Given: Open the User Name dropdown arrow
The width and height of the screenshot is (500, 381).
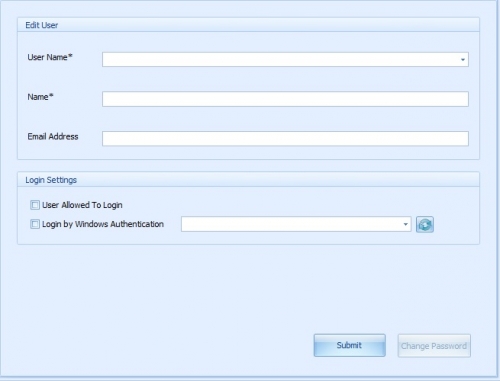Looking at the screenshot, I should tap(463, 60).
